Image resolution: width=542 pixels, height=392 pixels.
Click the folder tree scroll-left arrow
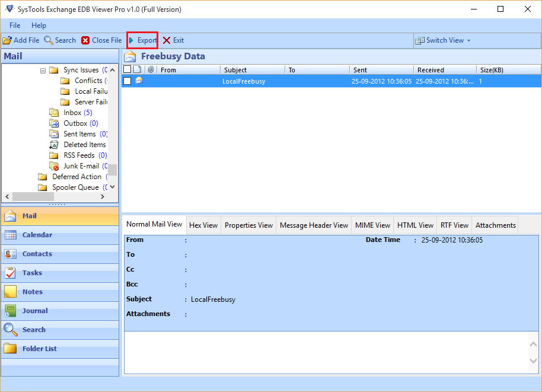[x=7, y=197]
